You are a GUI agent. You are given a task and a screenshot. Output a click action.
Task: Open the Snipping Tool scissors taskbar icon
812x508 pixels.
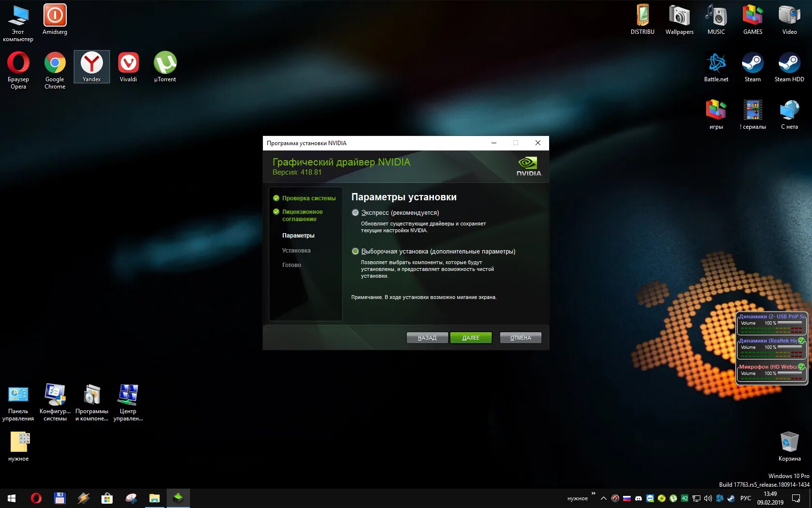coord(131,498)
